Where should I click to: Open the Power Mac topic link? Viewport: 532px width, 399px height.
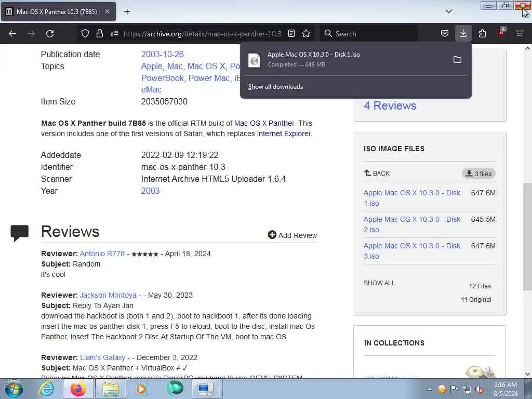click(x=209, y=78)
